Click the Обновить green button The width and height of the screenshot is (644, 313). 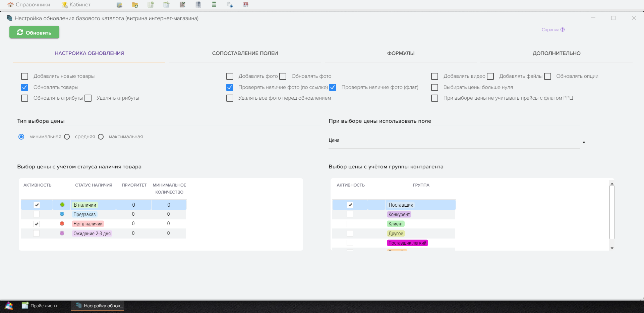click(x=34, y=32)
